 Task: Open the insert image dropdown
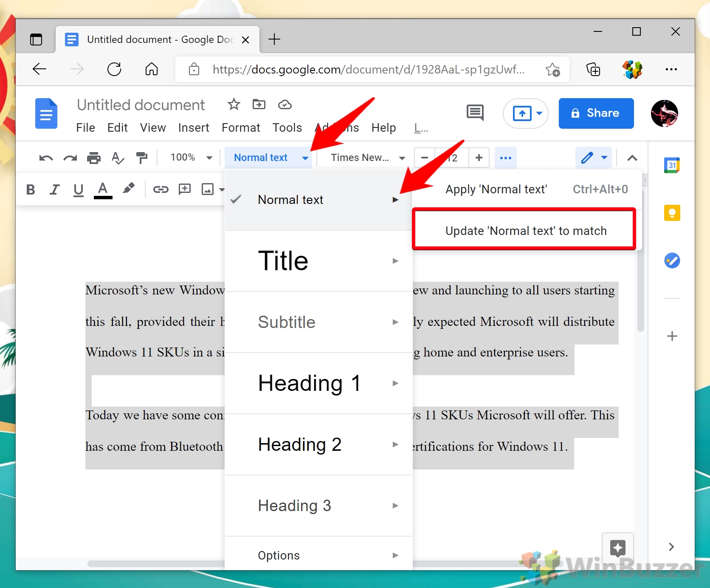(213, 189)
